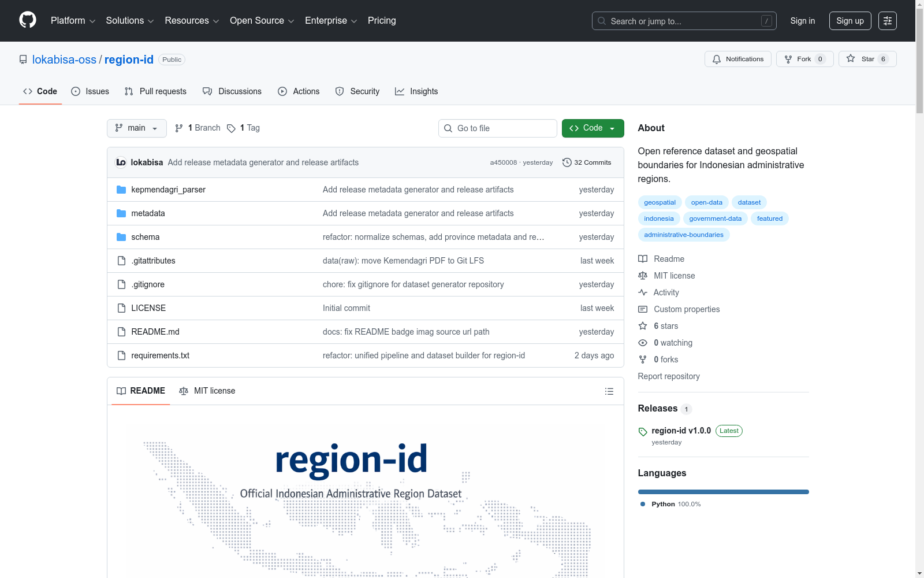Click the Custom properties note icon
This screenshot has height=578, width=924.
[x=643, y=309]
